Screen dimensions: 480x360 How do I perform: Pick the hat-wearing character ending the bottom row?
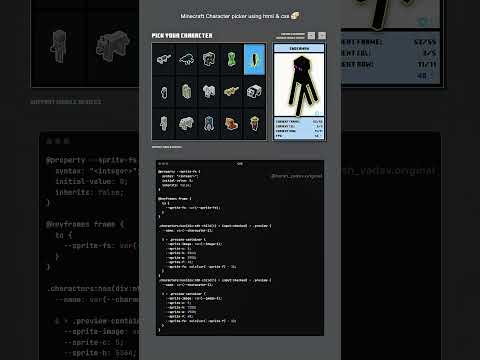point(254,124)
